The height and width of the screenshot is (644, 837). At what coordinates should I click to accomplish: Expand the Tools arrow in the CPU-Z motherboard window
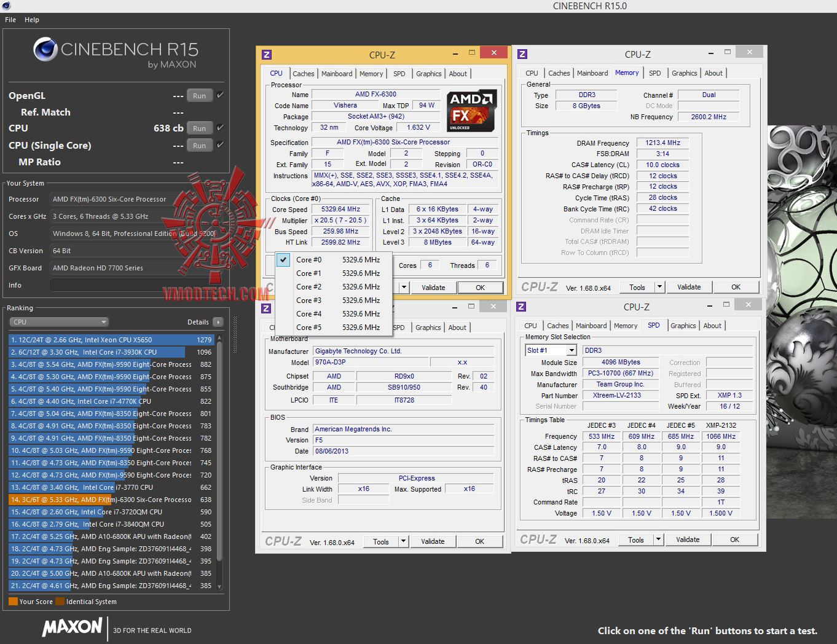(403, 541)
